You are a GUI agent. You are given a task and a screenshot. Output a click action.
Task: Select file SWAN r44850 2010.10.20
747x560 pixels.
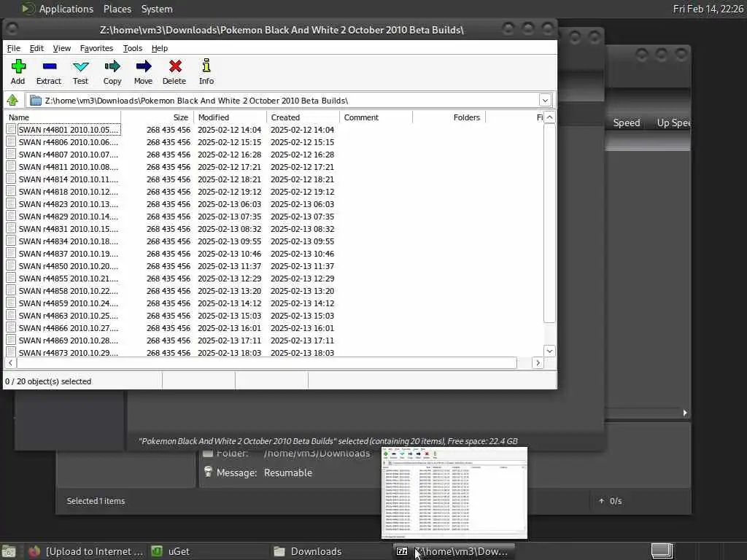coord(68,265)
